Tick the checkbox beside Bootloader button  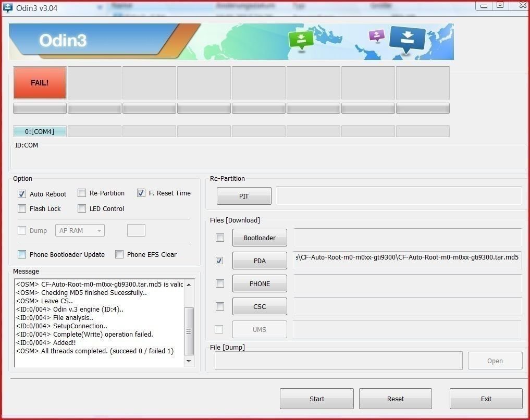[x=220, y=238]
